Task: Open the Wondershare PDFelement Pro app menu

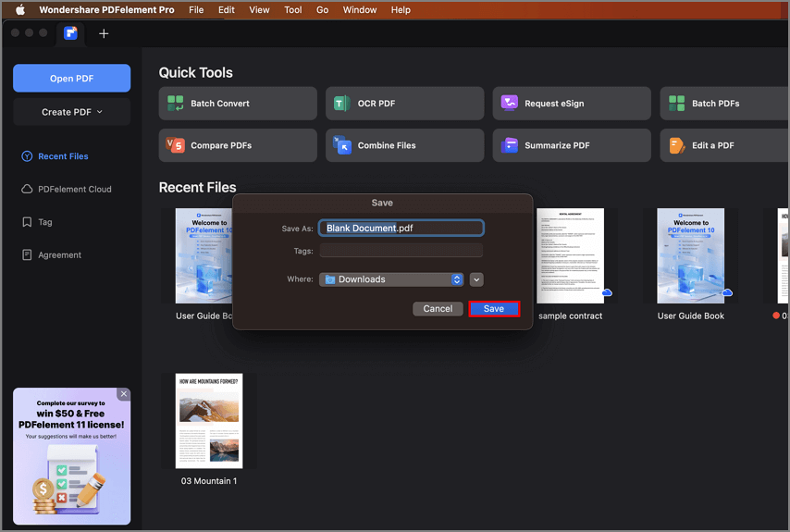Action: (106, 9)
